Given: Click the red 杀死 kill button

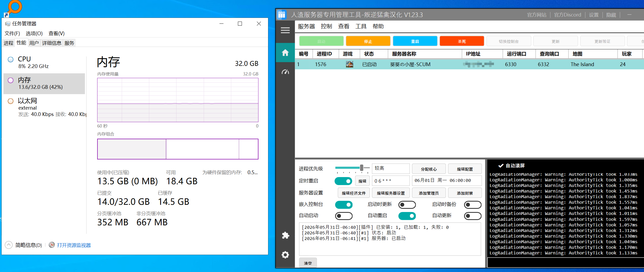Looking at the screenshot, I should pos(462,41).
